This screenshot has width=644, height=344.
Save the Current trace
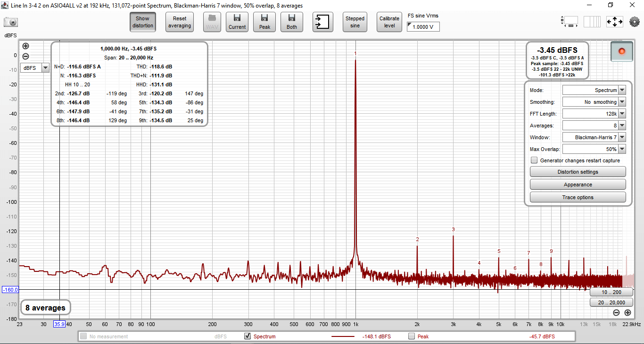[x=237, y=22]
